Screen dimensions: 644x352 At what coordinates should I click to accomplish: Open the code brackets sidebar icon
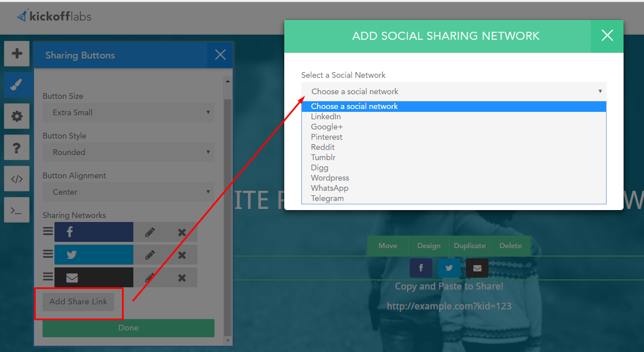17,179
